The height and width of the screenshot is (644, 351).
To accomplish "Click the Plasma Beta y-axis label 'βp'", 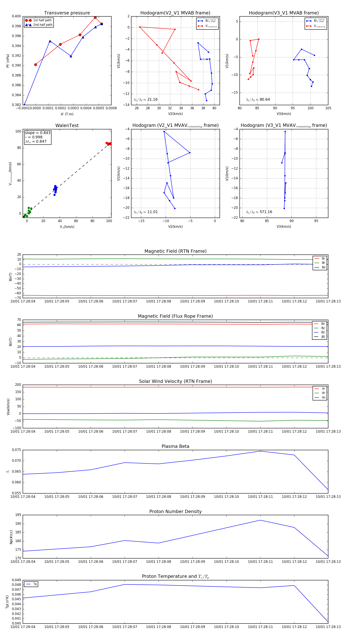I will pos(7,472).
